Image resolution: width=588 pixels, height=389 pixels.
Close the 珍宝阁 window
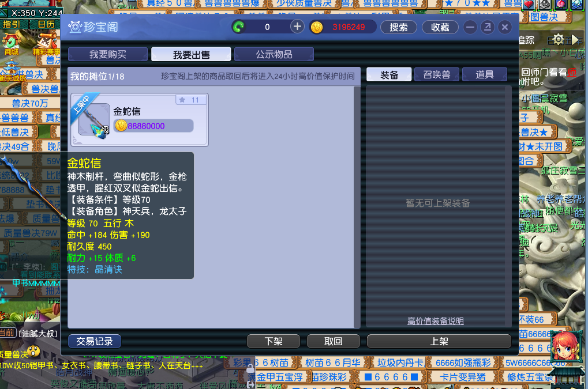click(x=505, y=27)
